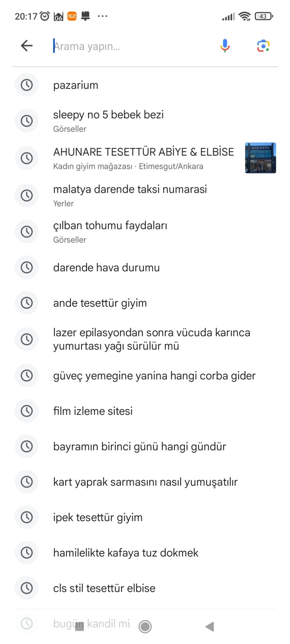The image size is (290, 644).
Task: Select ande tesettür giyim suggestion
Action: tap(145, 303)
